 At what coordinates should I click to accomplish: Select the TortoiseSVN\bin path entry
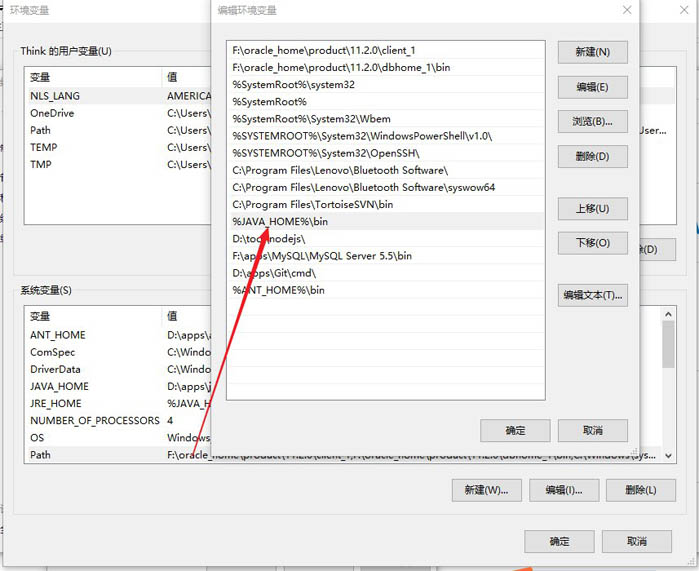click(x=386, y=205)
